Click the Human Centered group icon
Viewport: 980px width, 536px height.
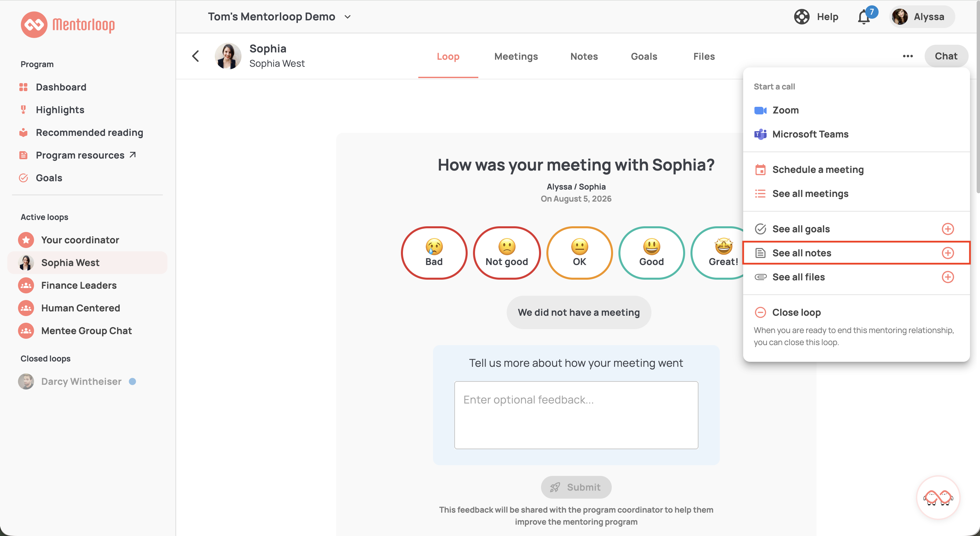(x=26, y=308)
